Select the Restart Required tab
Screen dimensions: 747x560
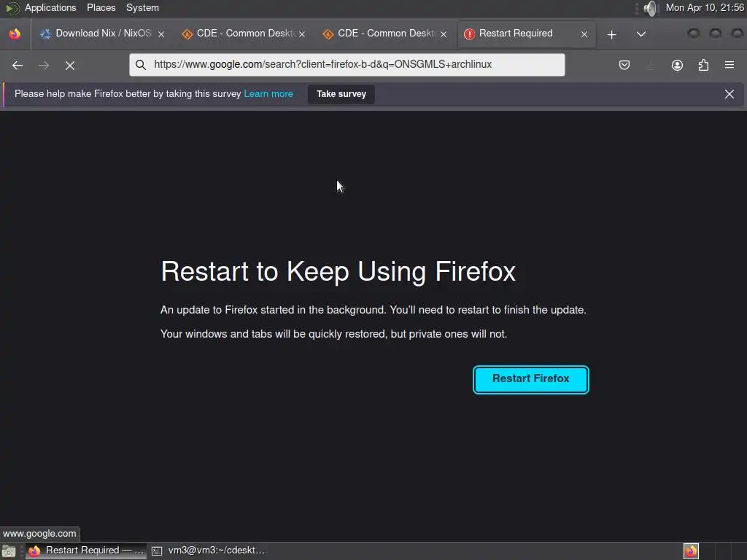pyautogui.click(x=526, y=34)
